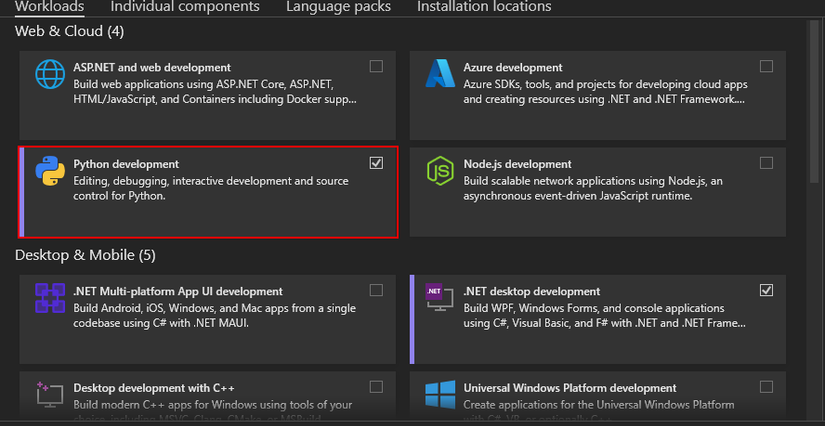This screenshot has height=426, width=825.
Task: Click the 'ASP.NET and web development' title
Action: [152, 68]
